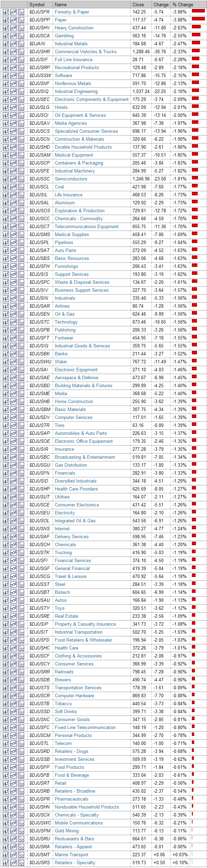Screen dimensions: 207x868
Task: Click bar chart icon for Biotech row
Action: pos(6,592)
